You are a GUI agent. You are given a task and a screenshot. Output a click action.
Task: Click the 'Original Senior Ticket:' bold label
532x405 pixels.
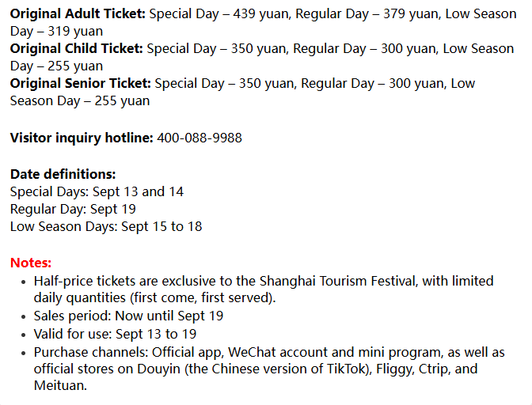coord(81,83)
